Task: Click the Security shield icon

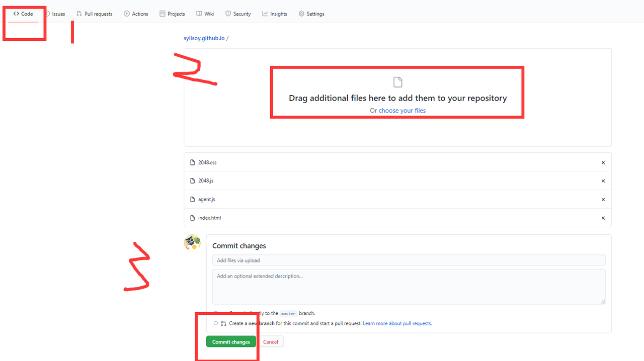Action: pos(228,14)
